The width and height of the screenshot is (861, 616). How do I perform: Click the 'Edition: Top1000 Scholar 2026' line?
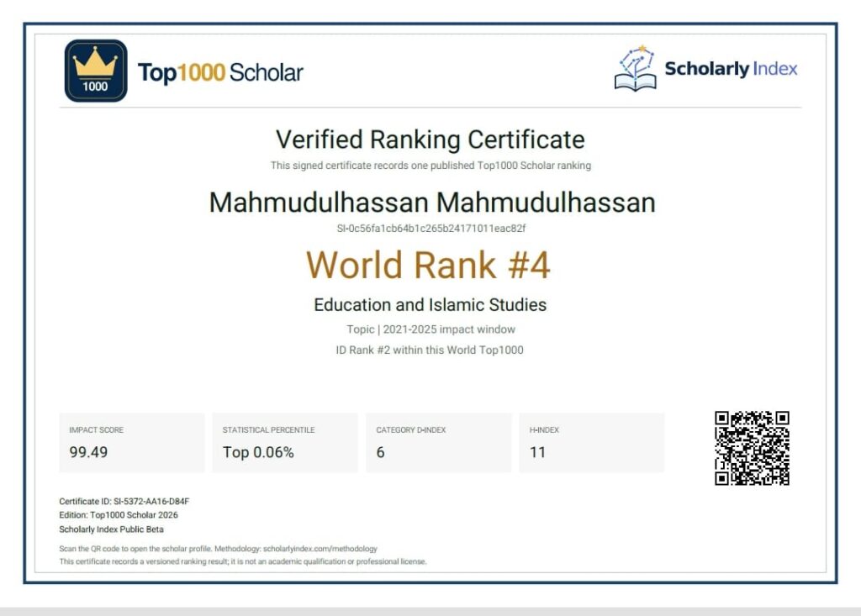[x=119, y=515]
